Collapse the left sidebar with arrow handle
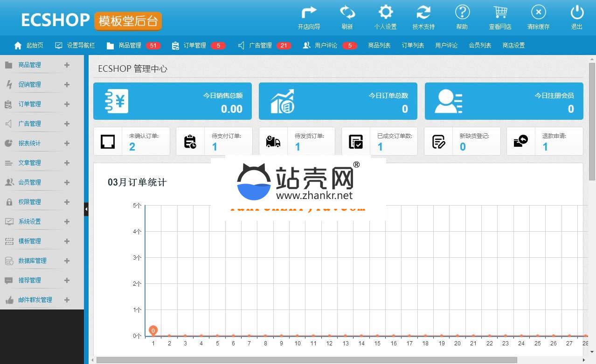Viewport: 596px width, 364px height. [86, 210]
